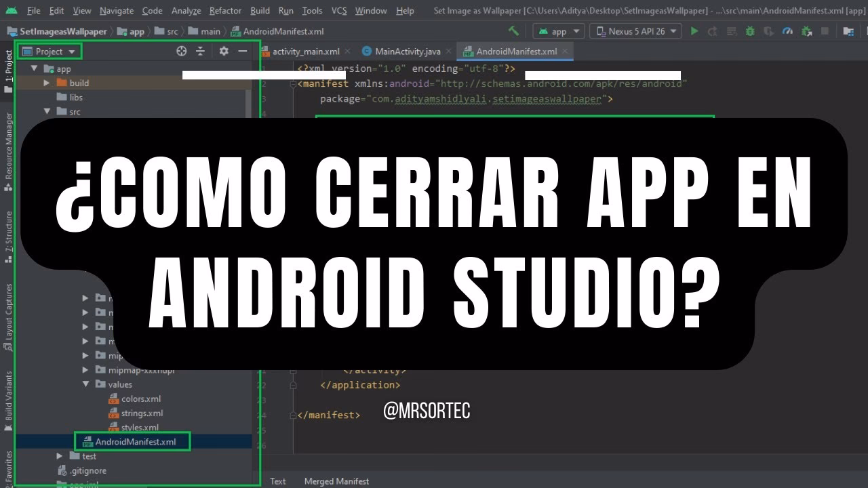Screen dimensions: 868x488
Task: Toggle the Layout Captures tool window
Action: 8,316
